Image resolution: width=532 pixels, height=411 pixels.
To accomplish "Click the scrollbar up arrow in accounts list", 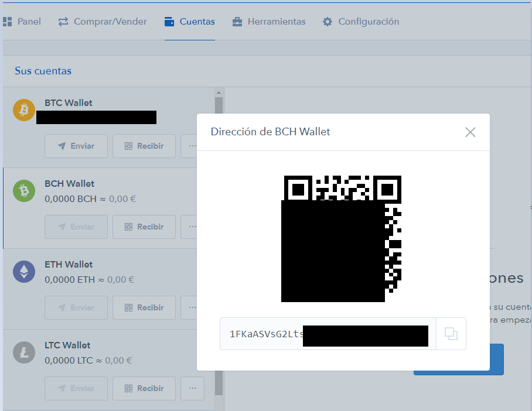I will click(219, 93).
